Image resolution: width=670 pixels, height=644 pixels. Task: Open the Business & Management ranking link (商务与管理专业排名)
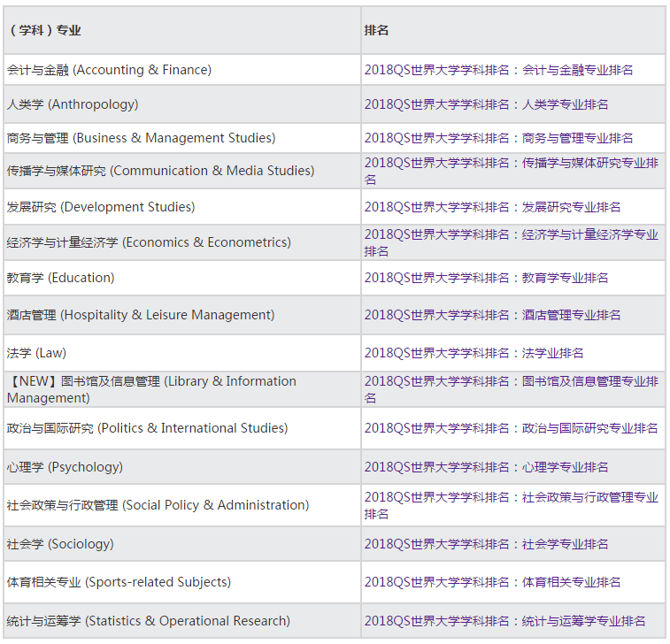tap(498, 138)
